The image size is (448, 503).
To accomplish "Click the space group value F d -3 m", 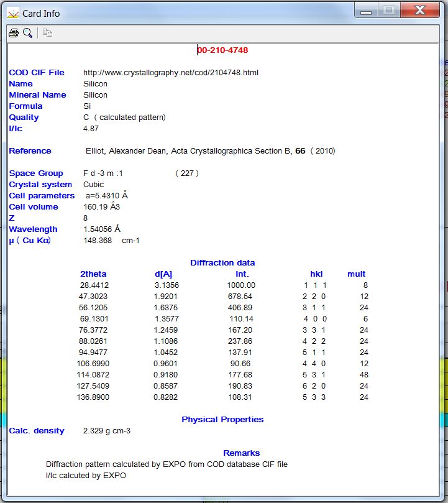I will (103, 173).
